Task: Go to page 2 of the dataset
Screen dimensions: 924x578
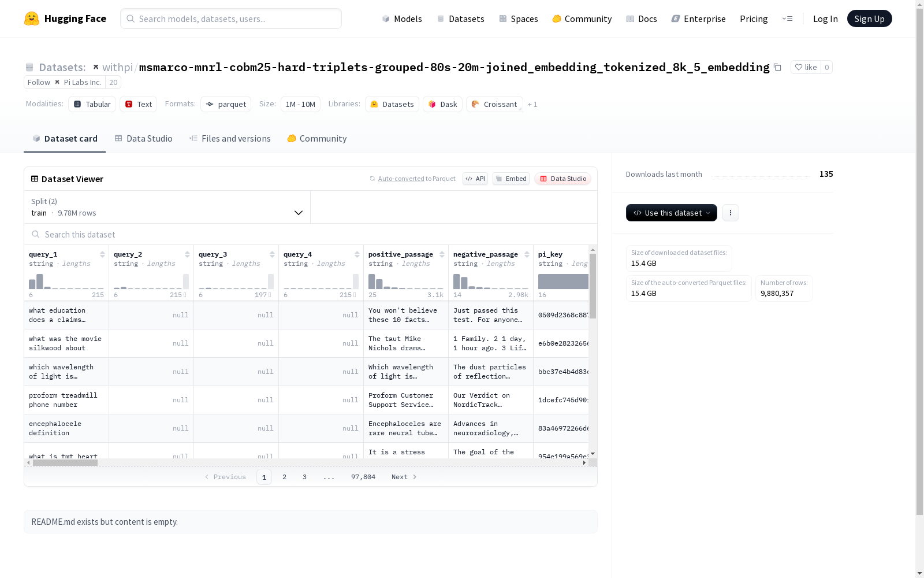Action: point(284,477)
